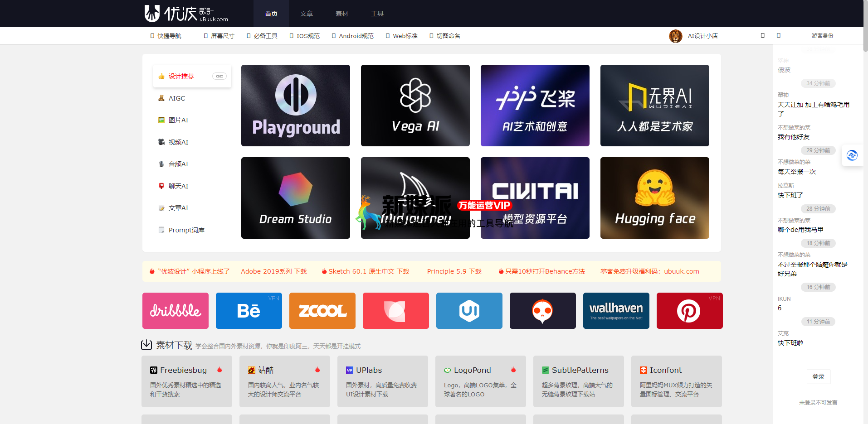Select the 音频AI category
Viewport: 868px width, 424px height.
click(x=192, y=164)
